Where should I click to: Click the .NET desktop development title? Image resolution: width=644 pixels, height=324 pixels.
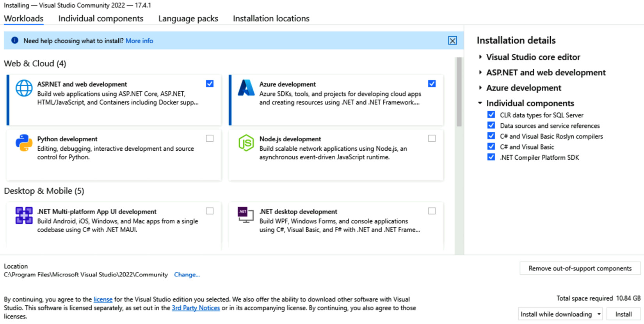pyautogui.click(x=298, y=212)
